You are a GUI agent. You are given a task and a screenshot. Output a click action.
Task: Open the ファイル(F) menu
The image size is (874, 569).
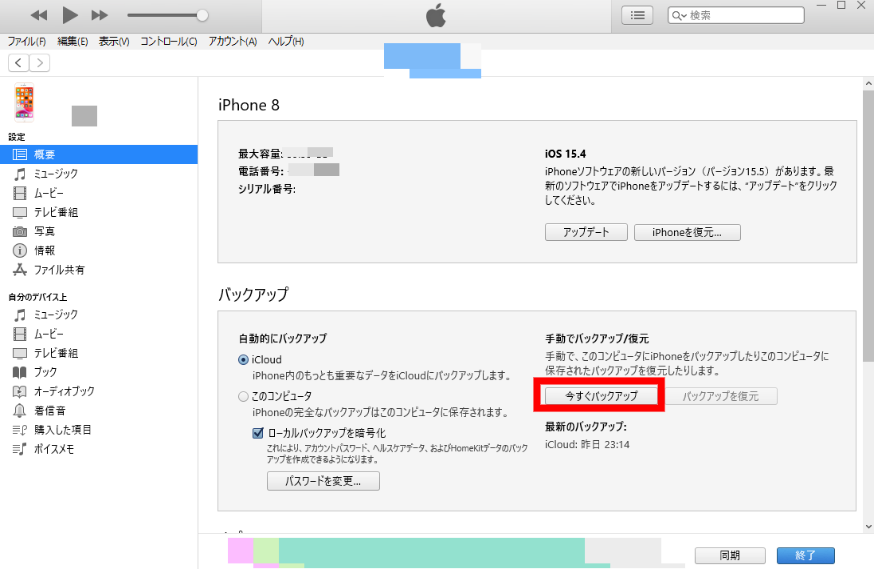[x=26, y=41]
